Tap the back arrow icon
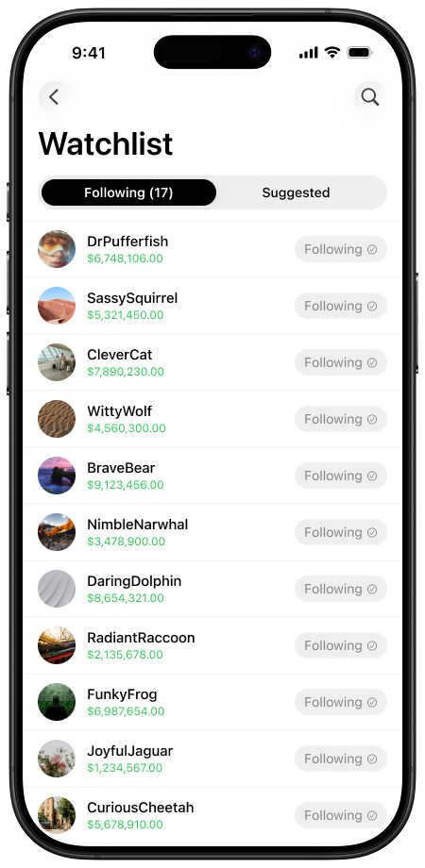 (x=54, y=97)
